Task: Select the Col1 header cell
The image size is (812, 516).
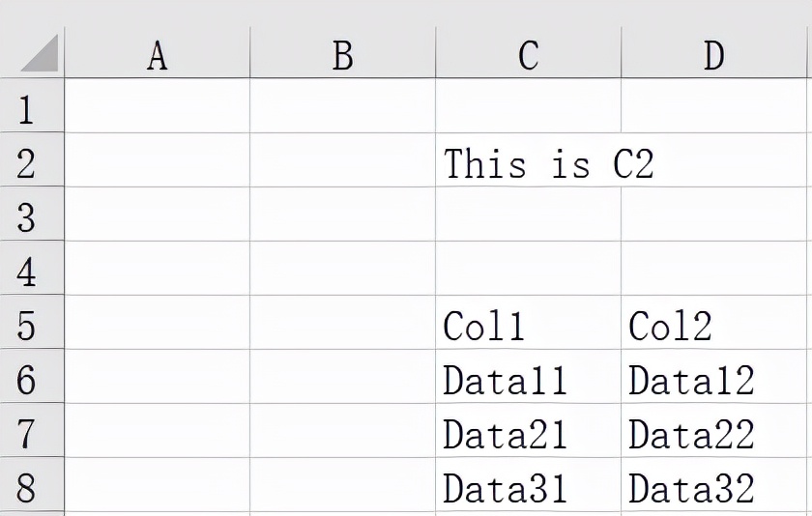Action: pyautogui.click(x=528, y=323)
